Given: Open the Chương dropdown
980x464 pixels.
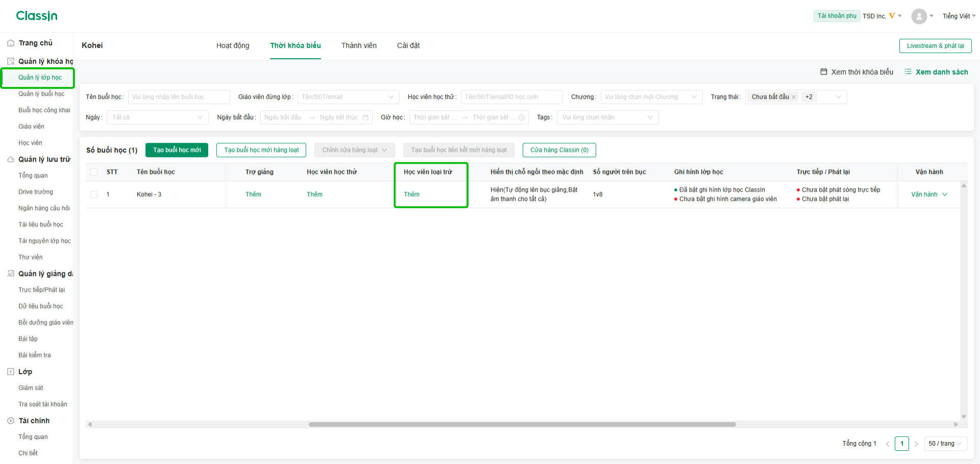Looking at the screenshot, I should point(651,97).
